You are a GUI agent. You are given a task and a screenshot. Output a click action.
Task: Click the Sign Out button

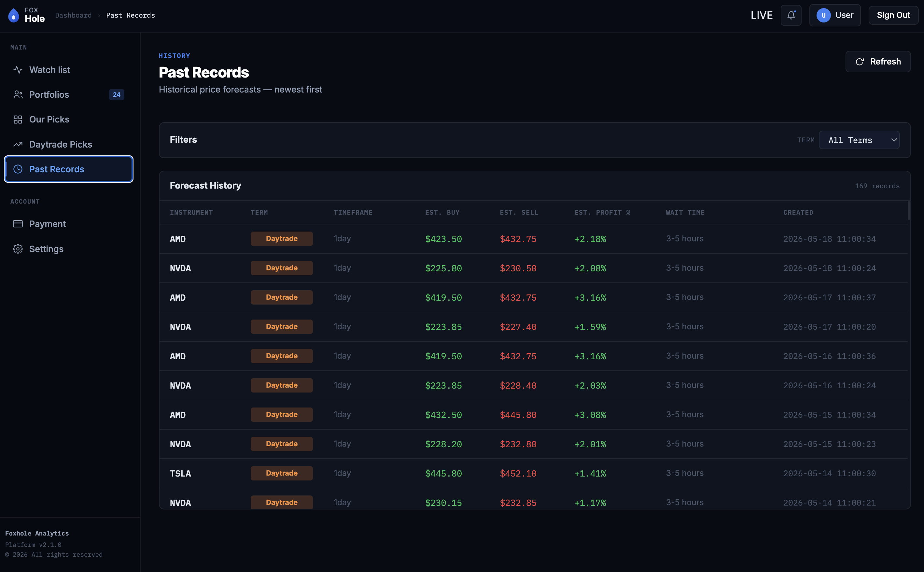tap(893, 15)
